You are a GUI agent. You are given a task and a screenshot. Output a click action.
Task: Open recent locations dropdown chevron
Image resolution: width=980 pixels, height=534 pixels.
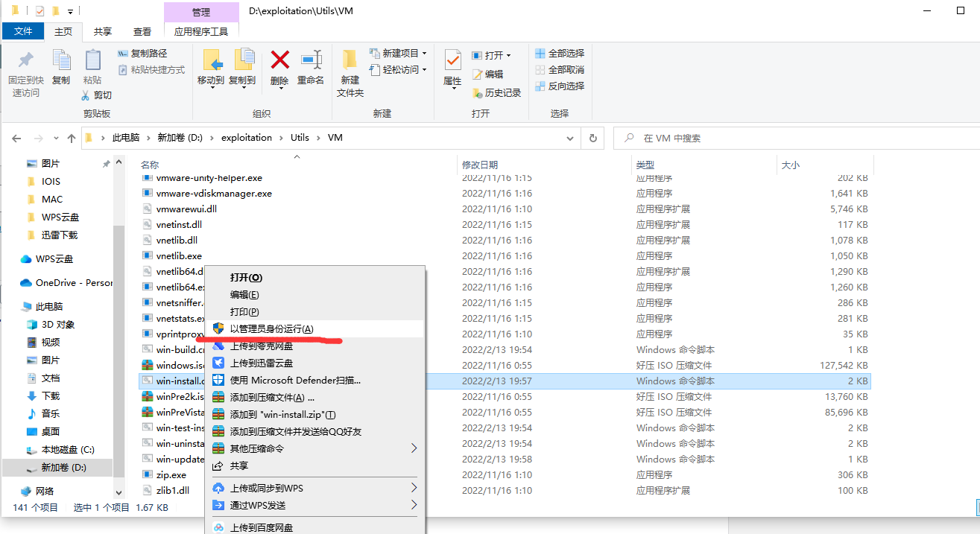tap(56, 139)
